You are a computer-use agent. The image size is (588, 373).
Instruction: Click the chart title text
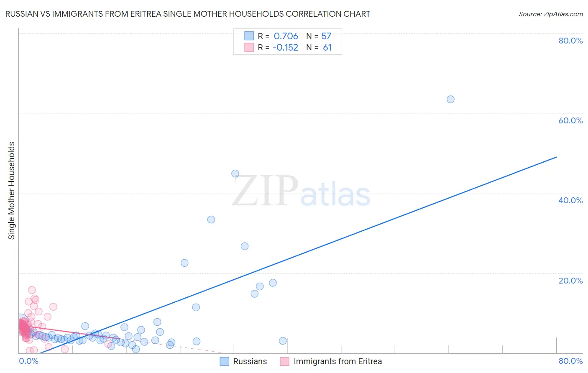pyautogui.click(x=187, y=14)
